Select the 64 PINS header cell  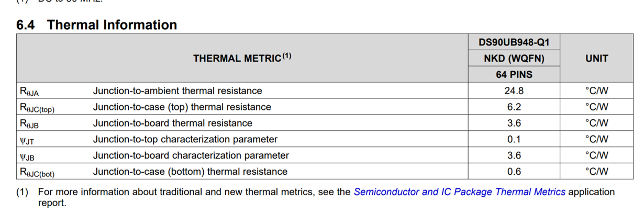514,75
